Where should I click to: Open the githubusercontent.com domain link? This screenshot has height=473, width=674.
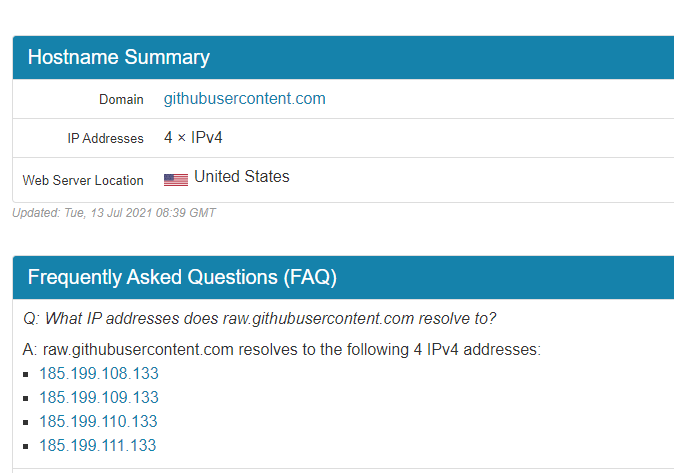[x=244, y=99]
